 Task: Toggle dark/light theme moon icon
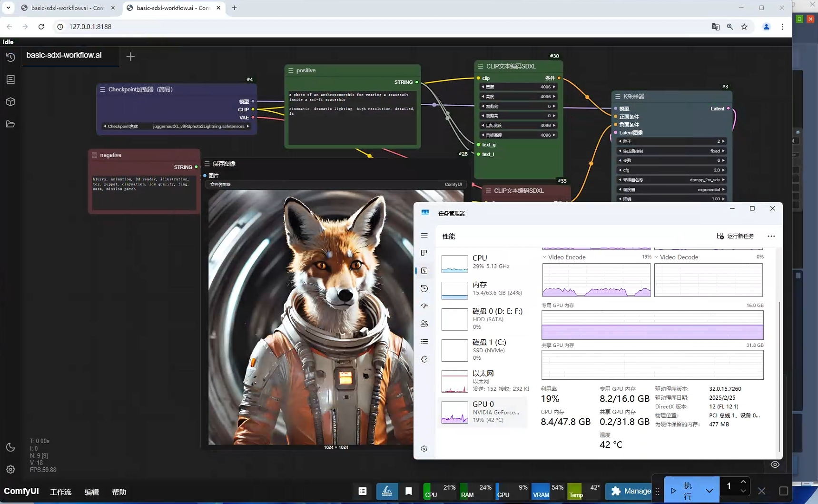point(10,447)
